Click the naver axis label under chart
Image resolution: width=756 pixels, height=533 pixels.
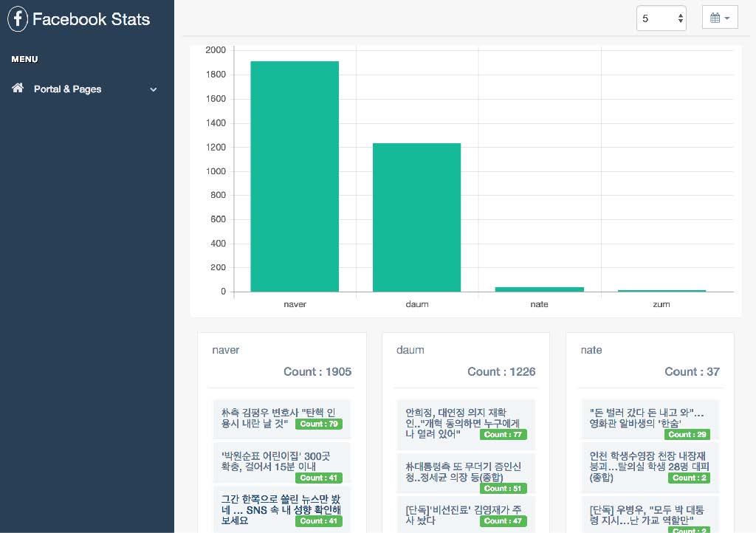tap(295, 304)
